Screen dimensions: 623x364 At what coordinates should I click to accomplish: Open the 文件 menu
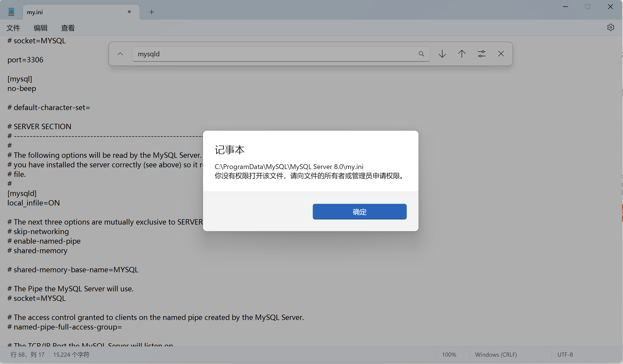13,28
